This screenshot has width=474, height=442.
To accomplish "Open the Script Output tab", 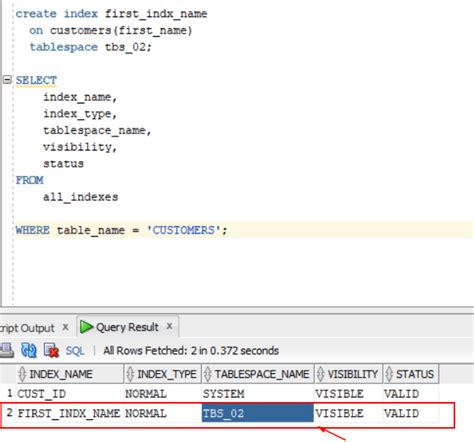I will point(27,328).
